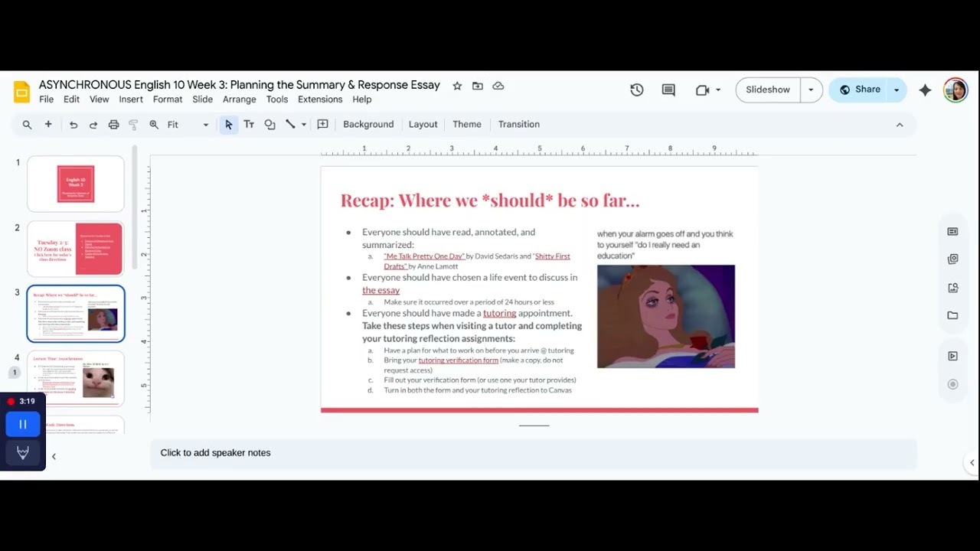Click the side panel image search icon
Viewport: 980px width, 551px height.
952,288
